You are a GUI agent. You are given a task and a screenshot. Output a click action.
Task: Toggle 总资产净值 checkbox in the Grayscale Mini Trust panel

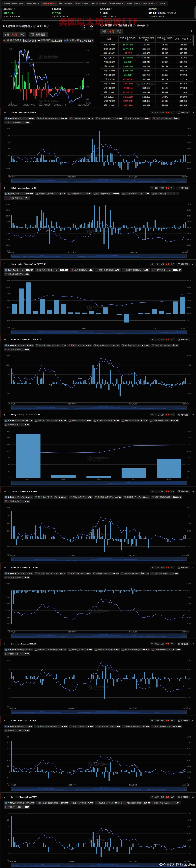tap(153, 345)
